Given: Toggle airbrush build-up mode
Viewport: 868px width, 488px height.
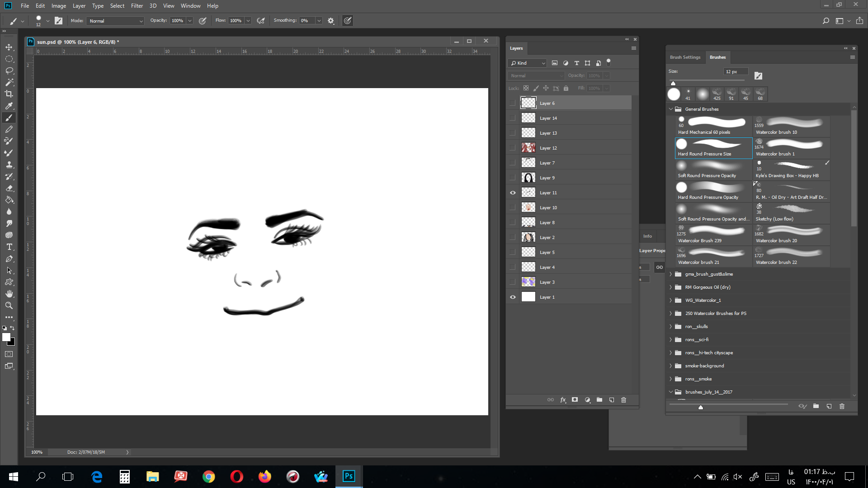Looking at the screenshot, I should pos(261,21).
